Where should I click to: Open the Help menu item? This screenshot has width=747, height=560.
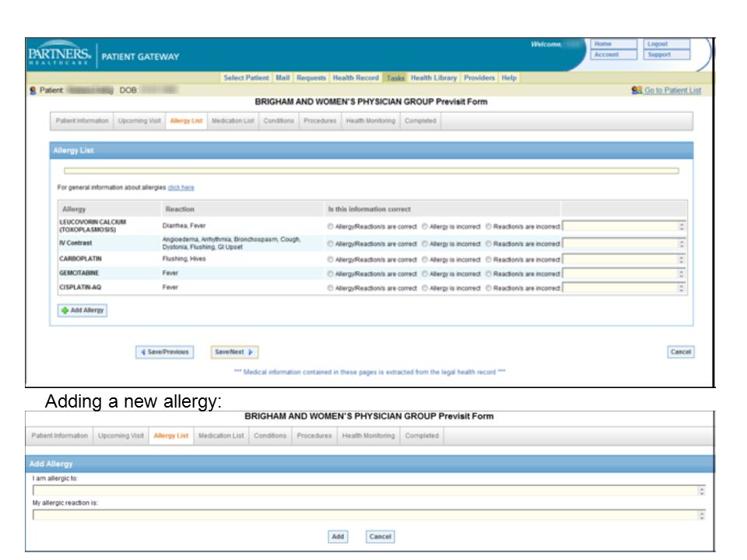tap(509, 78)
